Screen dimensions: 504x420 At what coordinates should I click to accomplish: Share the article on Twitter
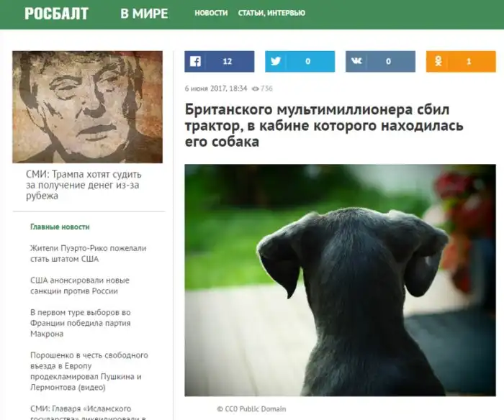coord(300,61)
